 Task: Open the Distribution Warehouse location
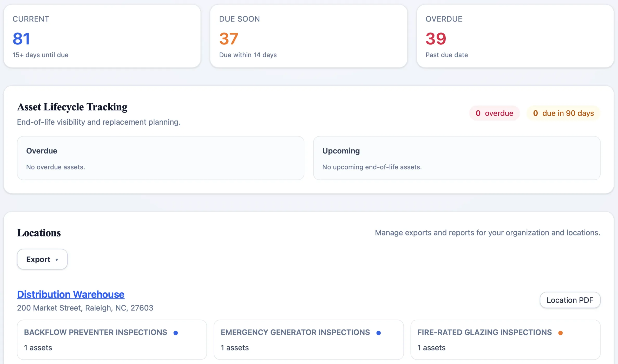pos(70,294)
